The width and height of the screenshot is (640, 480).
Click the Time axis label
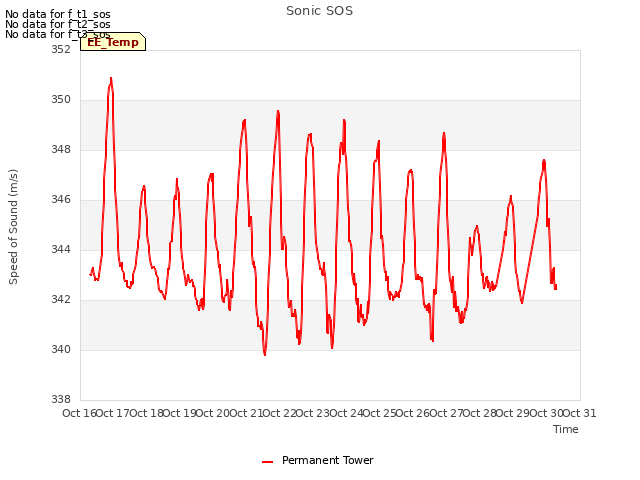pos(566,429)
